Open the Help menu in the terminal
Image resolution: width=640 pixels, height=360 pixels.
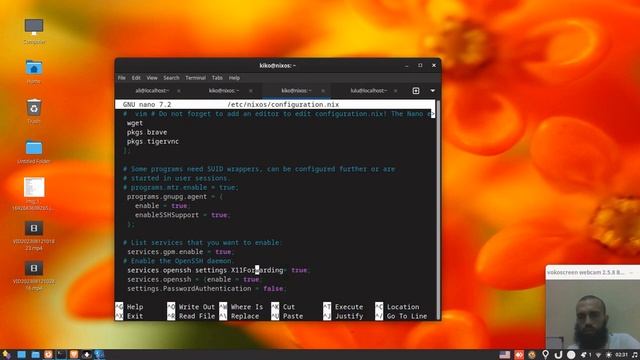[x=234, y=78]
